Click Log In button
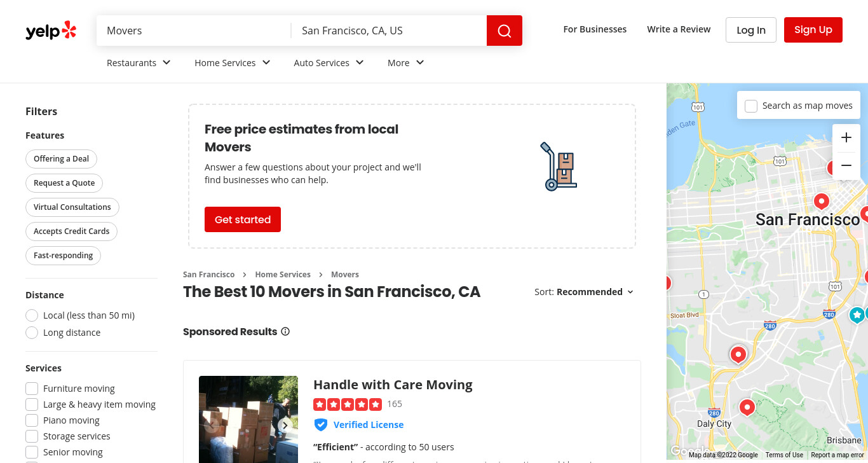868x463 pixels. 751,30
